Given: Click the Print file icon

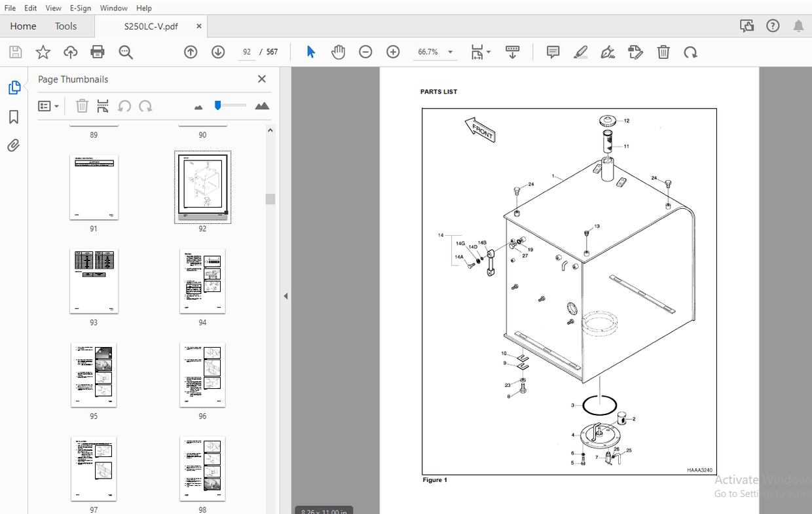Looking at the screenshot, I should point(98,52).
